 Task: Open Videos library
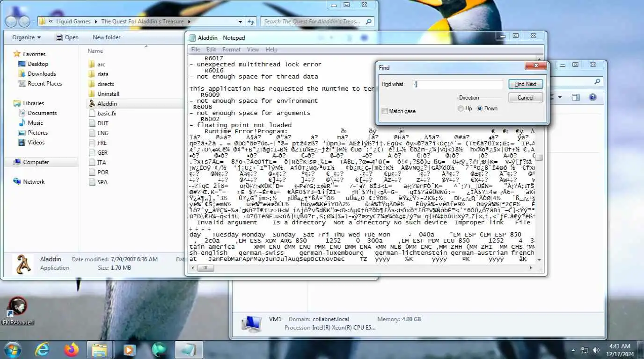coord(36,143)
